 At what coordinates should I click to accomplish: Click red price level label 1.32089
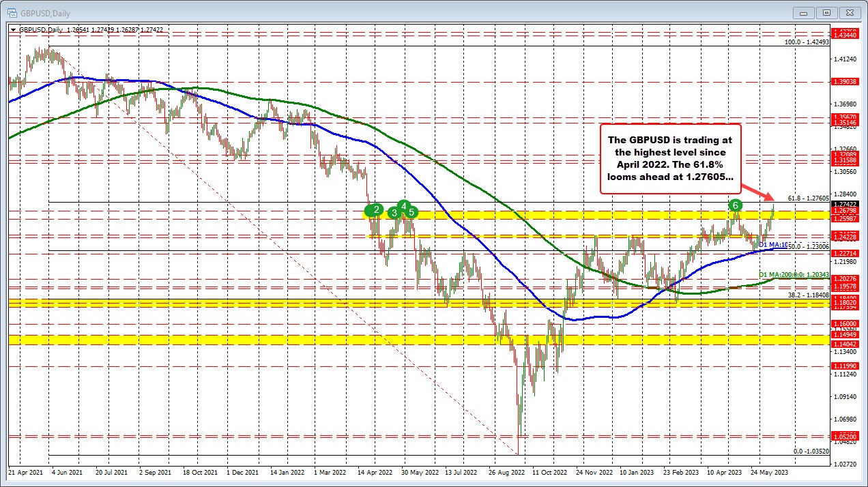[843, 155]
